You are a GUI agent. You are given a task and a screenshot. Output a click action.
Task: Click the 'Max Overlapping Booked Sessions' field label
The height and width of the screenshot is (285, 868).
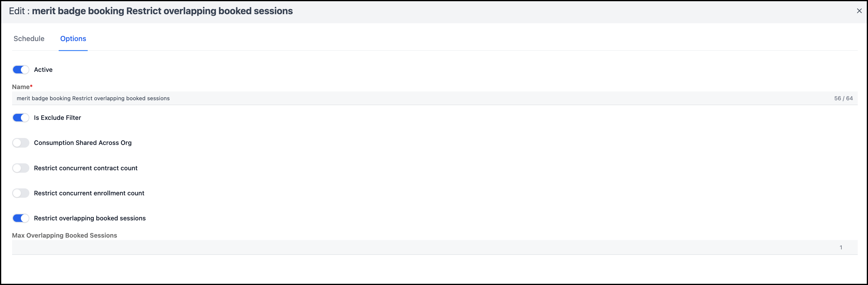click(x=64, y=235)
